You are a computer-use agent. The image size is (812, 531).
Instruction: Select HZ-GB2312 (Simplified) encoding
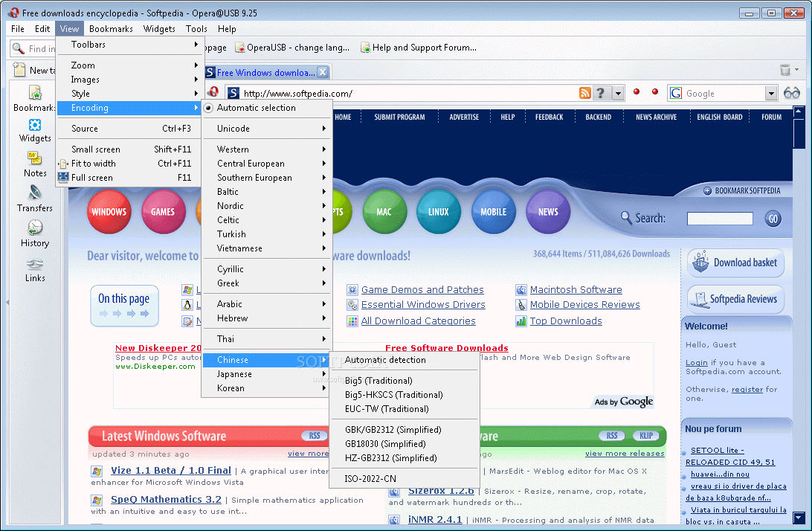pyautogui.click(x=404, y=458)
